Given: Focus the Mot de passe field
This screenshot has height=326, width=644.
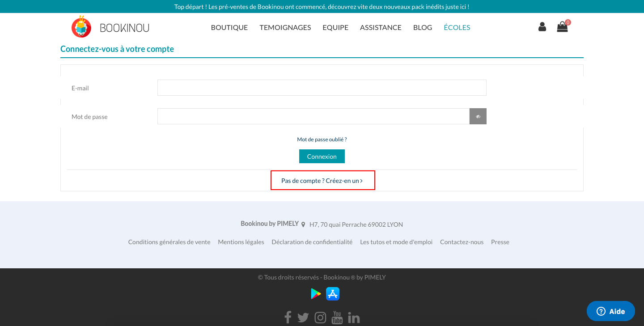Looking at the screenshot, I should point(314,116).
